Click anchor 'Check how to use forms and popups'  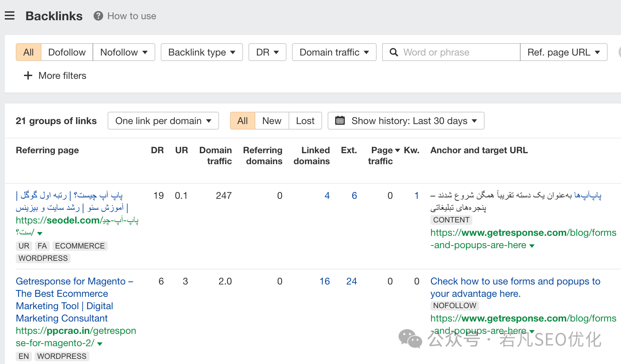coord(515,287)
